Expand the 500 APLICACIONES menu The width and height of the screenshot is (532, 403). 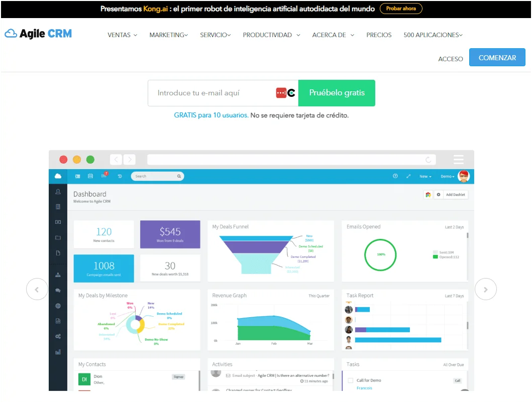tap(433, 35)
